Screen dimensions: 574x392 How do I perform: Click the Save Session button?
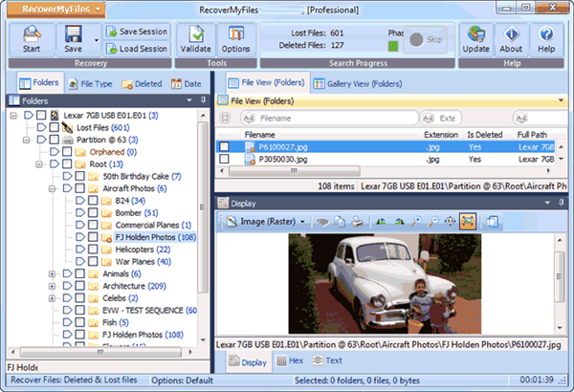[x=137, y=32]
